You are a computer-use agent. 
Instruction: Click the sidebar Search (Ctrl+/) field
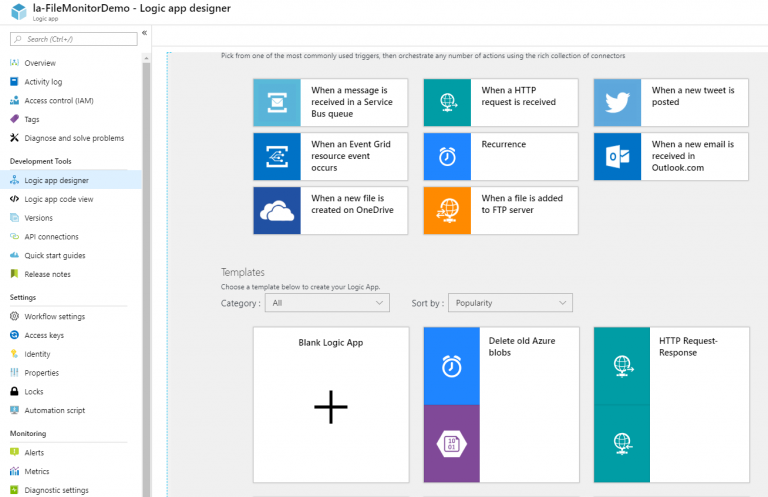coord(73,39)
